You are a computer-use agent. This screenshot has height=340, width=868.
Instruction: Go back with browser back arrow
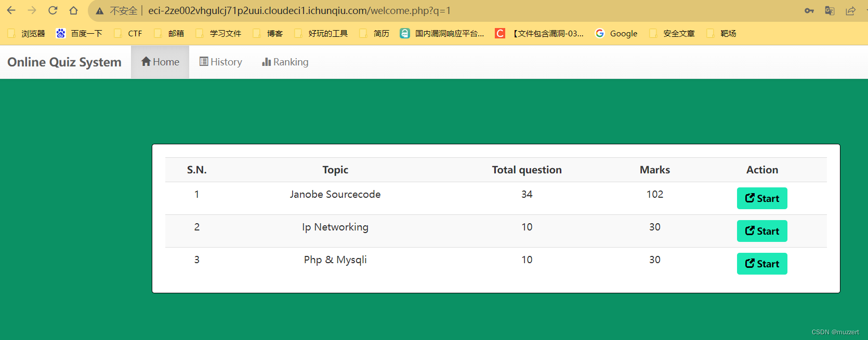11,10
